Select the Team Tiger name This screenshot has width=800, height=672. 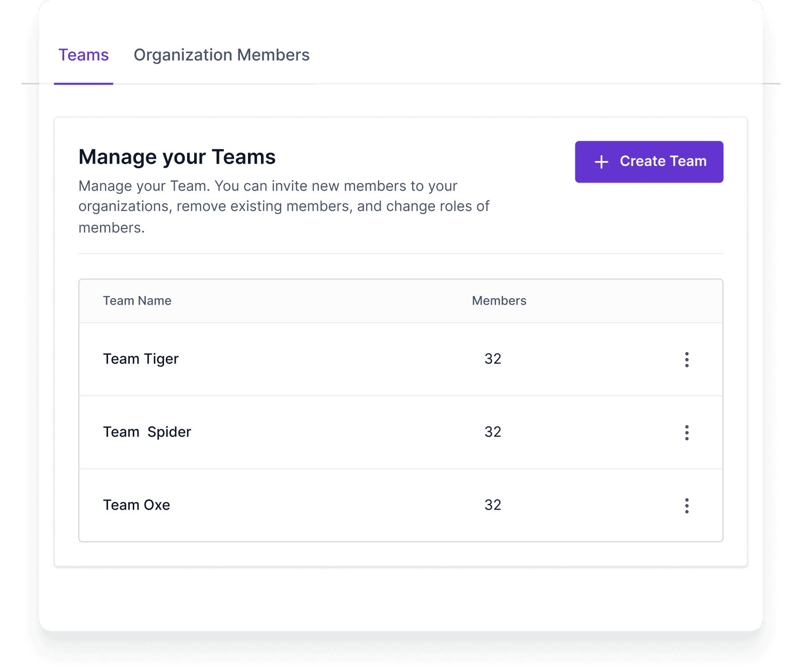pos(141,359)
